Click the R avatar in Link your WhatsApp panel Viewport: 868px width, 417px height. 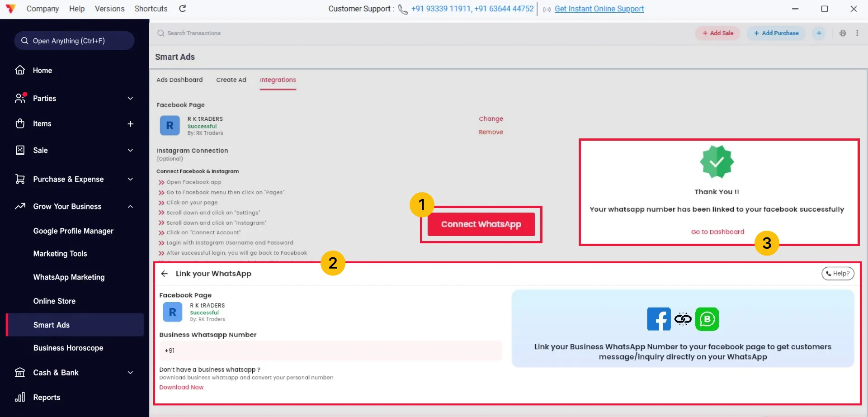click(x=172, y=312)
